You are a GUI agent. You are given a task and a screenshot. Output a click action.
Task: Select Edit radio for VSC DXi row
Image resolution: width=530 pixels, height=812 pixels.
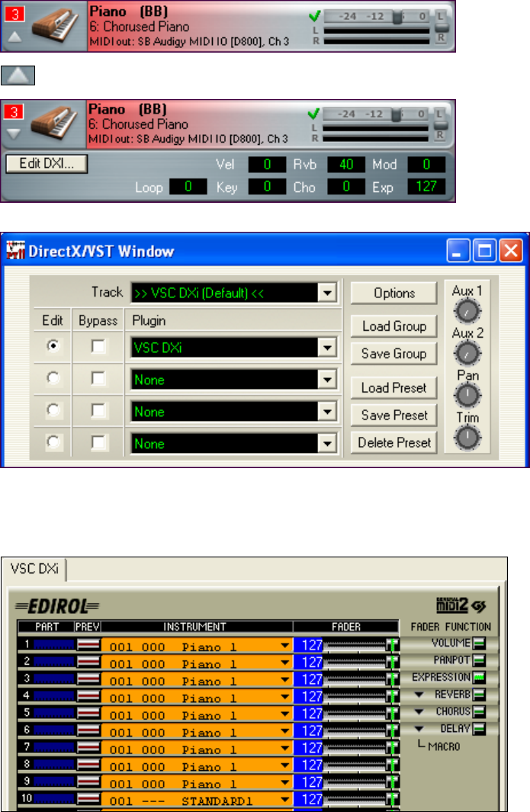[x=53, y=345]
